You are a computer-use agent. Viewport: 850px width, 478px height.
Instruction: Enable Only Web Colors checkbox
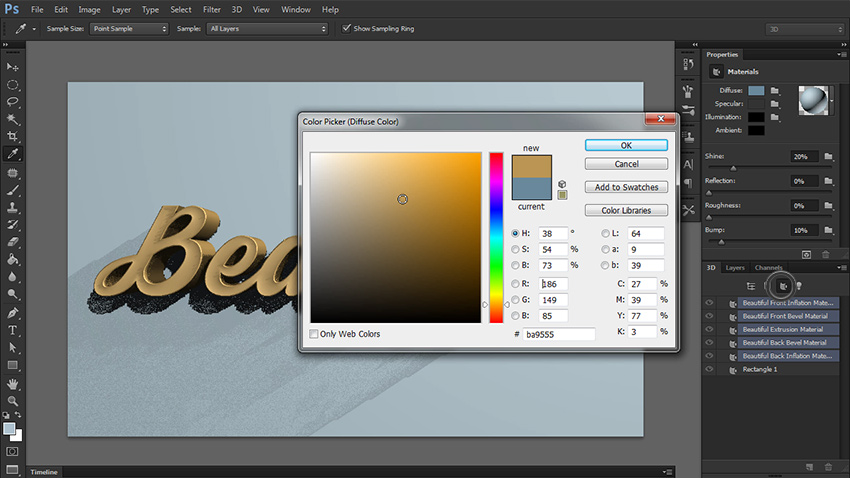[315, 334]
